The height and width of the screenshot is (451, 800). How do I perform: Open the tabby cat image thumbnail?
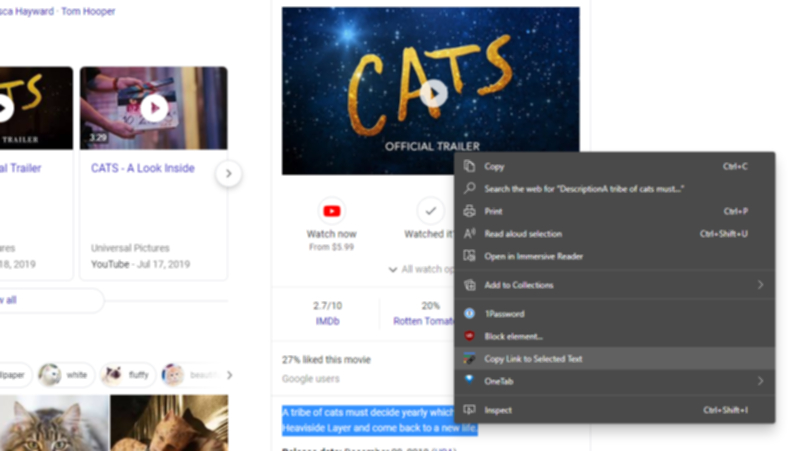click(x=54, y=423)
